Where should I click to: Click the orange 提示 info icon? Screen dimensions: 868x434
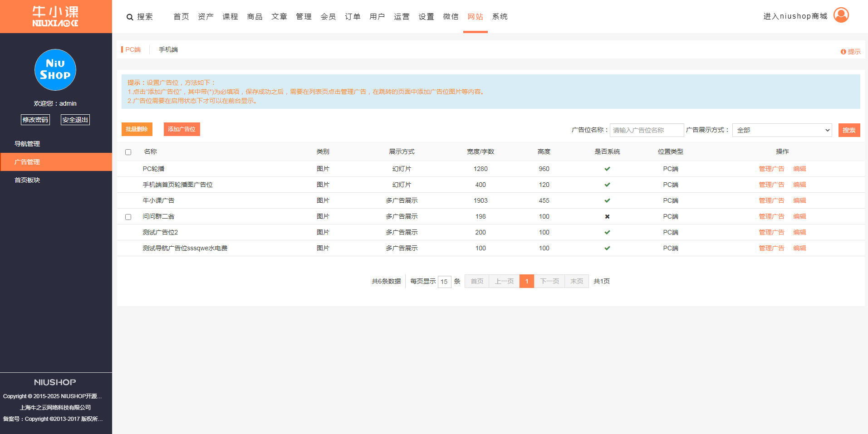pyautogui.click(x=843, y=52)
